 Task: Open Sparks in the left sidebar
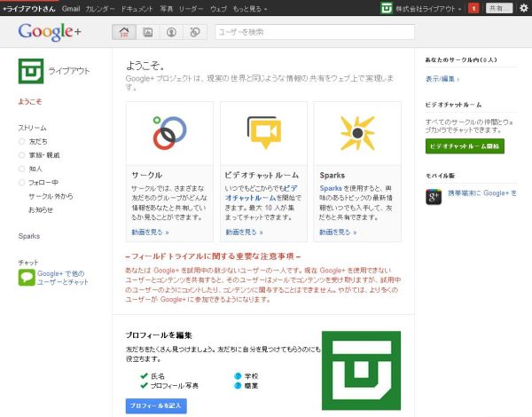click(29, 236)
